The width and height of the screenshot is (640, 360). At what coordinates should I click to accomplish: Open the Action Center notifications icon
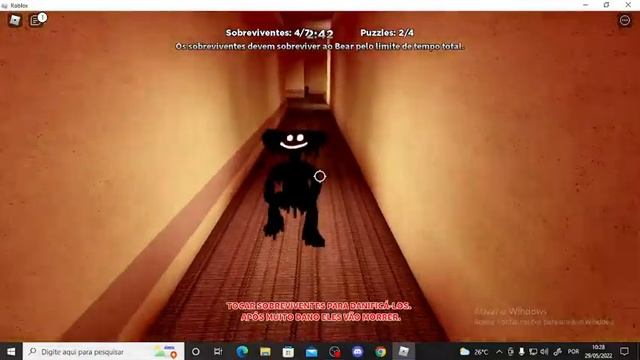coord(624,351)
